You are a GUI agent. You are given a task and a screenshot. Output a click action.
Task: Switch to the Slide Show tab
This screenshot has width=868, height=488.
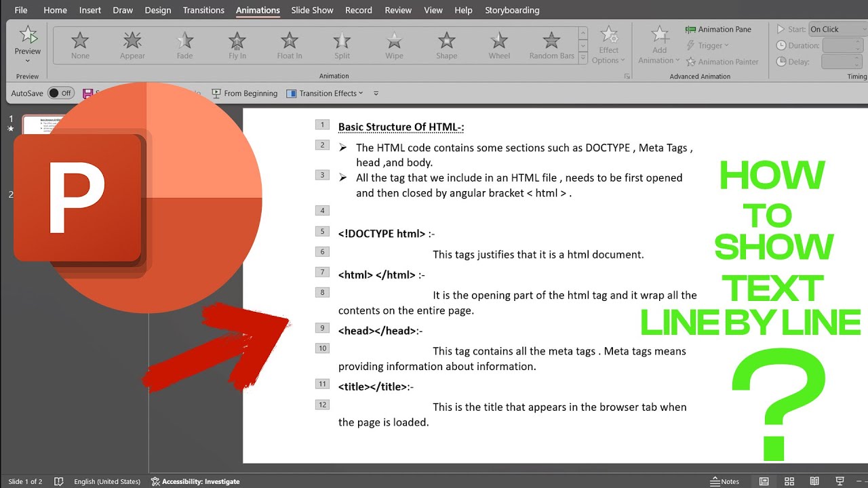point(313,10)
